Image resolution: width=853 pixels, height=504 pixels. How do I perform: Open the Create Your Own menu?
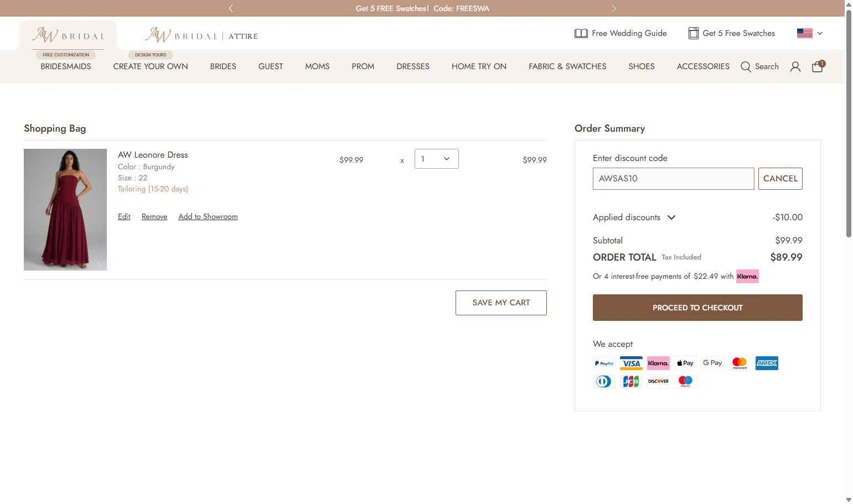point(151,66)
